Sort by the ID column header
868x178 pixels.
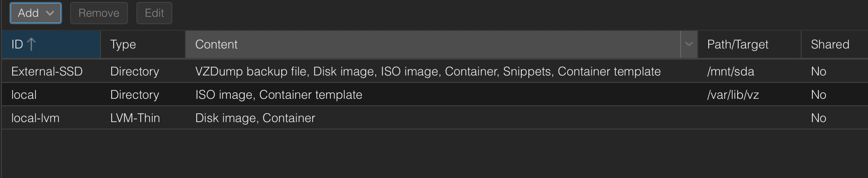51,44
